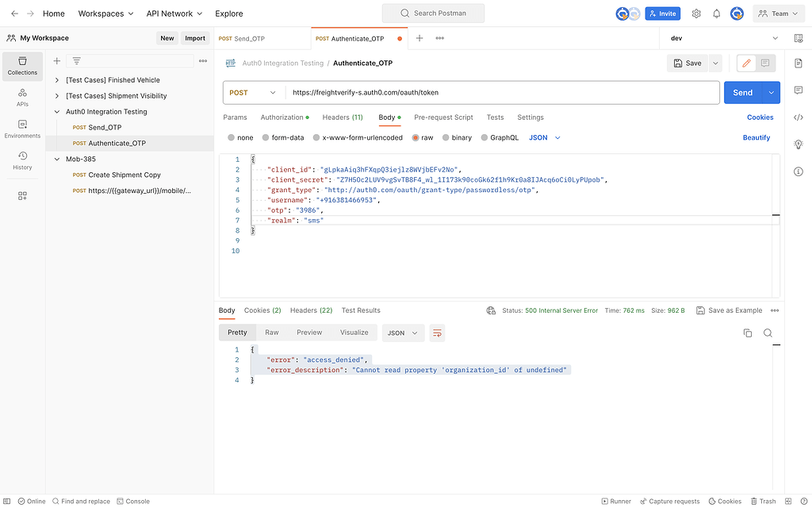Open the Trash from the status bar
The image size is (812, 508).
[763, 501]
